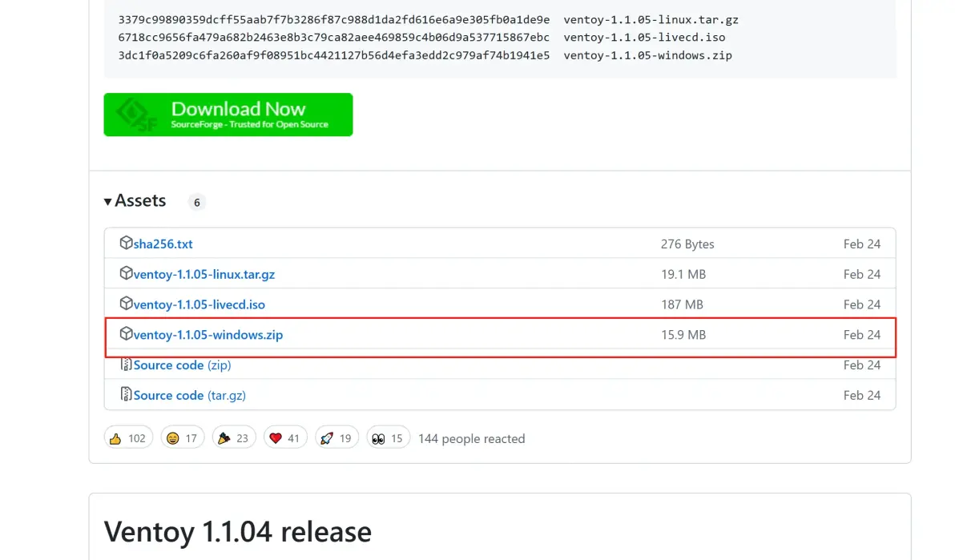Click zip file icon beside Source code (tar.gz)

click(x=126, y=394)
